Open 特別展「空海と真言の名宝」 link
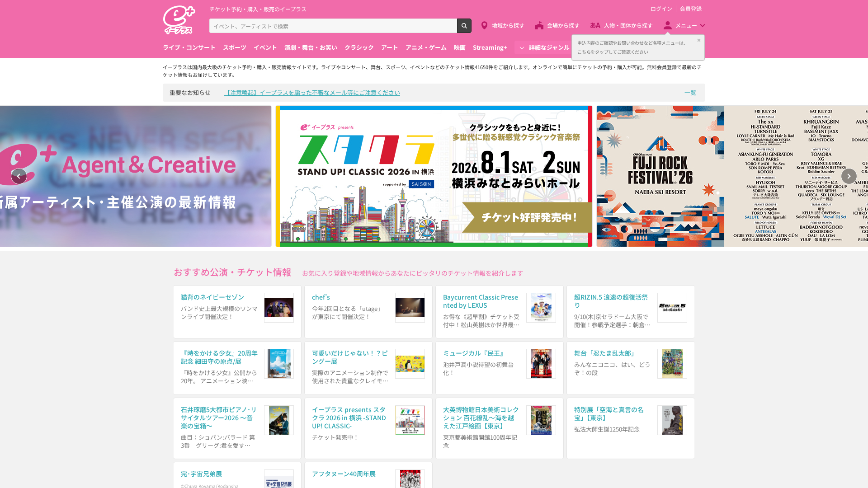 pos(609,413)
